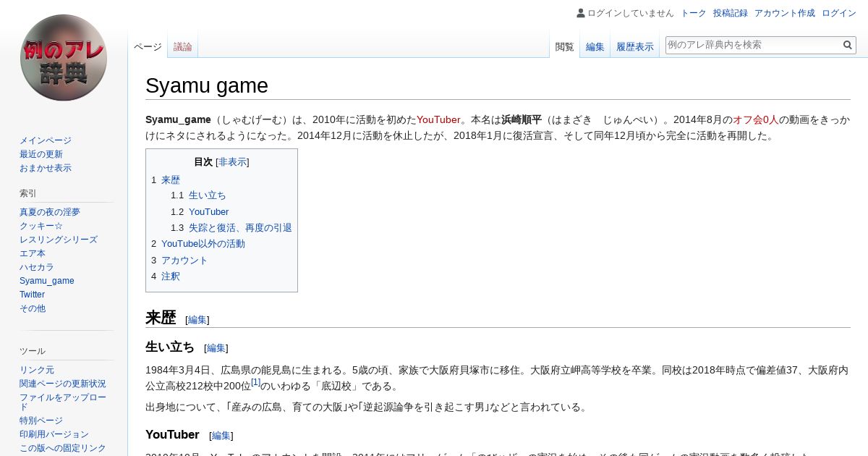
Task: Click the Syamu game page title
Action: [x=207, y=86]
